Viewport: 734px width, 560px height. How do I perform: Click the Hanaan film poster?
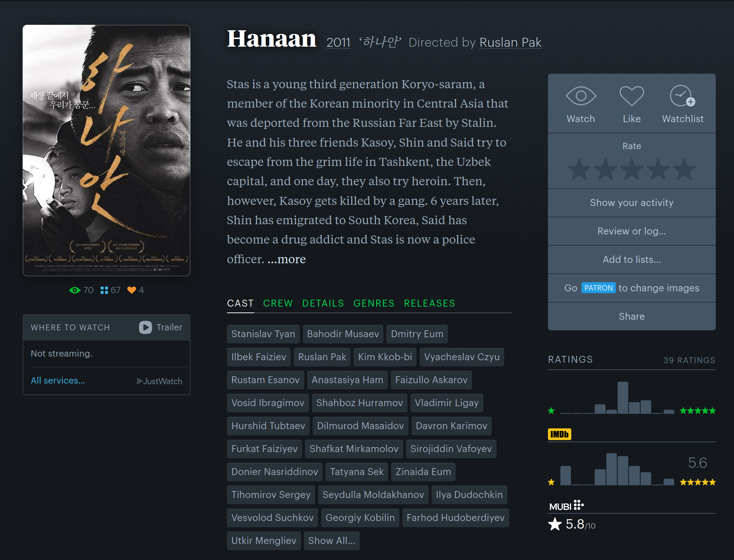(x=107, y=151)
